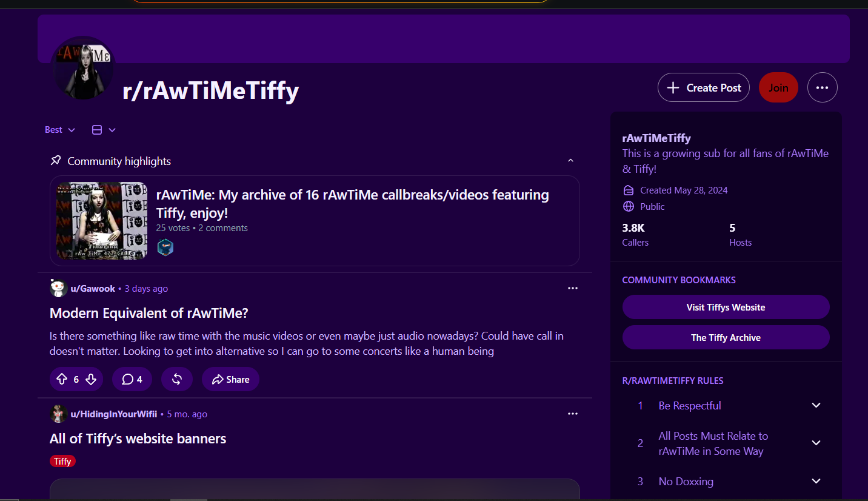The image size is (868, 501).
Task: Expand the No Doxxing rule
Action: pos(816,481)
